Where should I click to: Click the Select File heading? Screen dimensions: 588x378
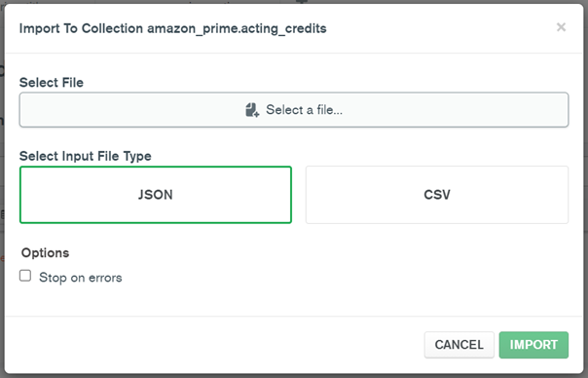pos(52,82)
